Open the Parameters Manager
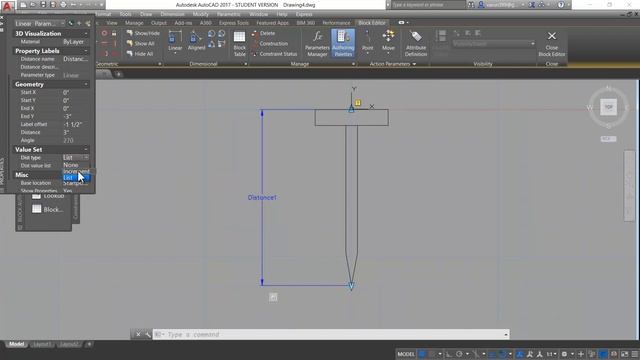The image size is (640, 360). pyautogui.click(x=317, y=43)
